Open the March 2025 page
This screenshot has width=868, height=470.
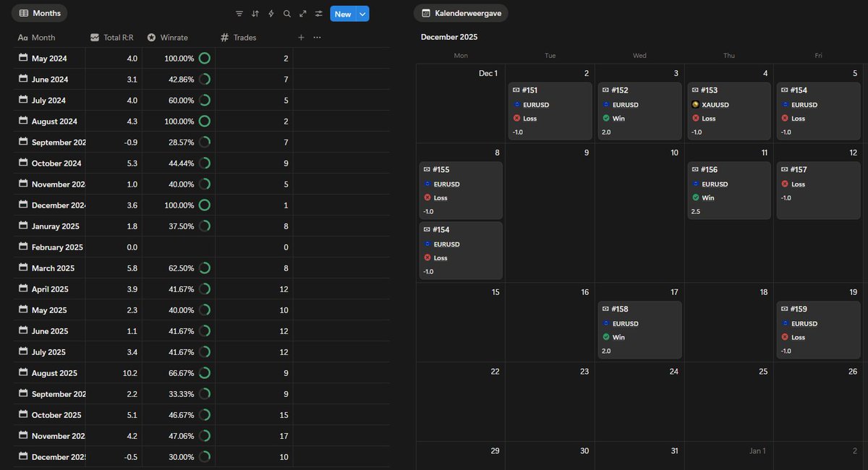pos(53,268)
